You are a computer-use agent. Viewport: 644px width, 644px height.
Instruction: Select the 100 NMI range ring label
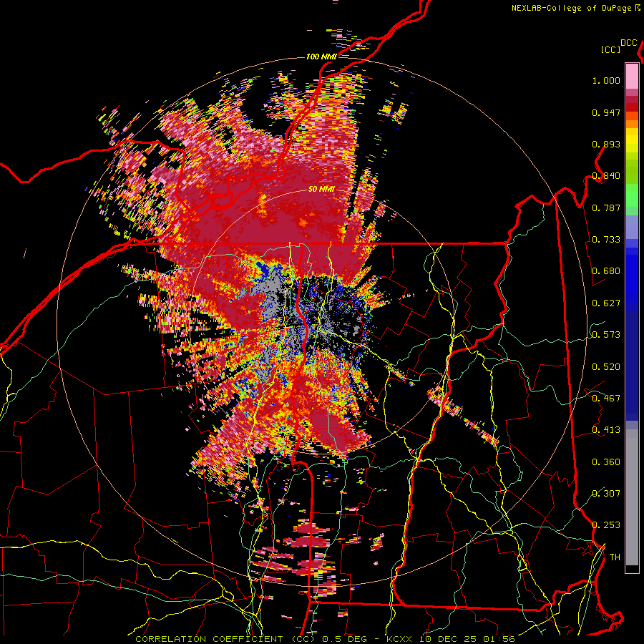321,57
